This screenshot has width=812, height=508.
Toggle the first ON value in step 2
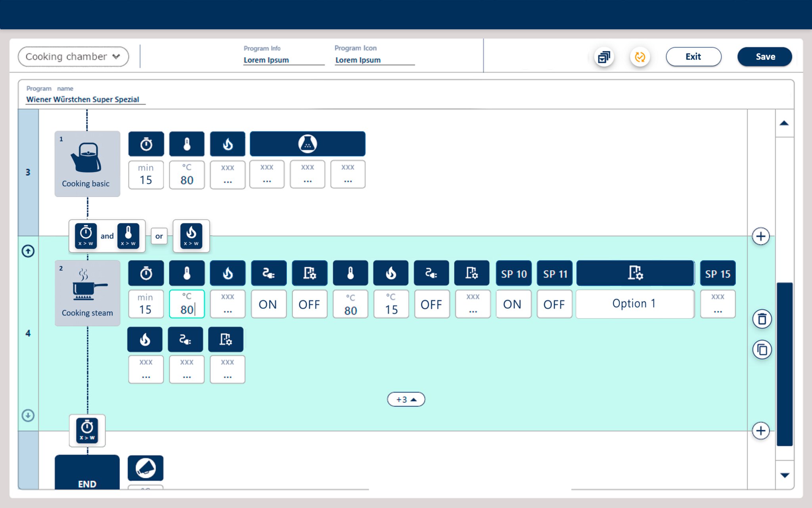click(x=268, y=304)
